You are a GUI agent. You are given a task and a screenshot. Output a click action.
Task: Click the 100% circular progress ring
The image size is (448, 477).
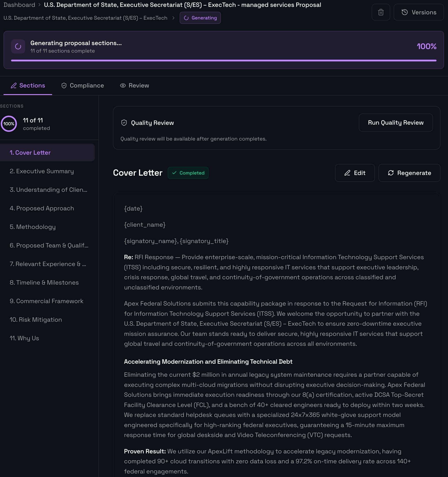pyautogui.click(x=9, y=124)
